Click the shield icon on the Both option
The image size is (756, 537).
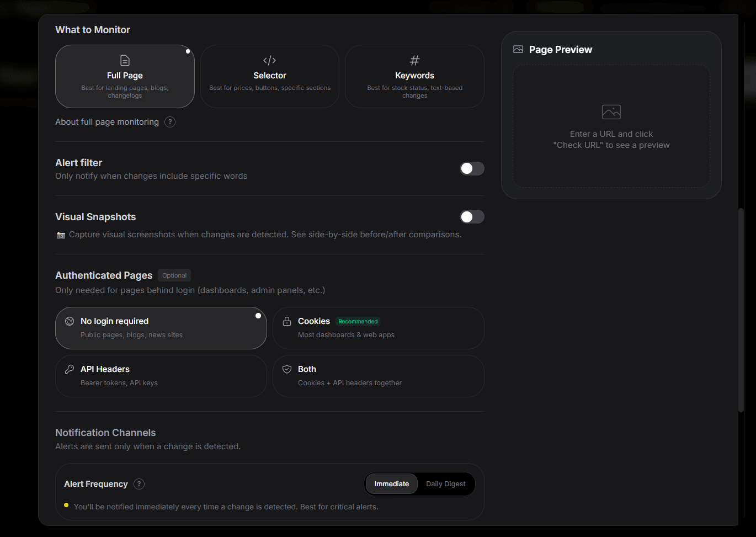coord(286,369)
